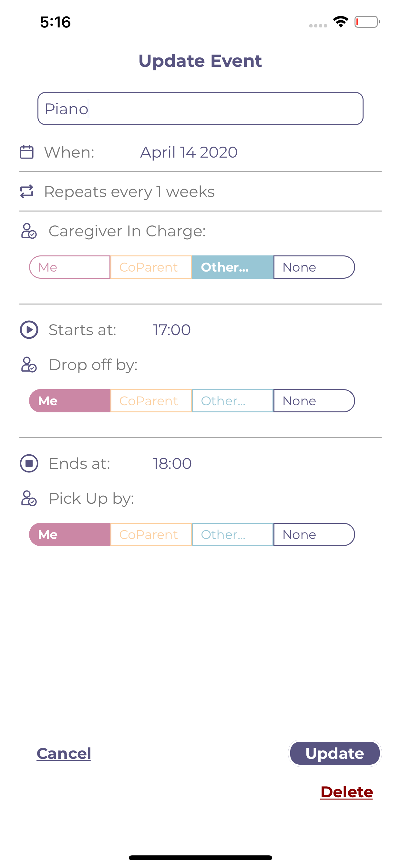
Task: Open the end time 18:00 picker
Action: tap(172, 463)
